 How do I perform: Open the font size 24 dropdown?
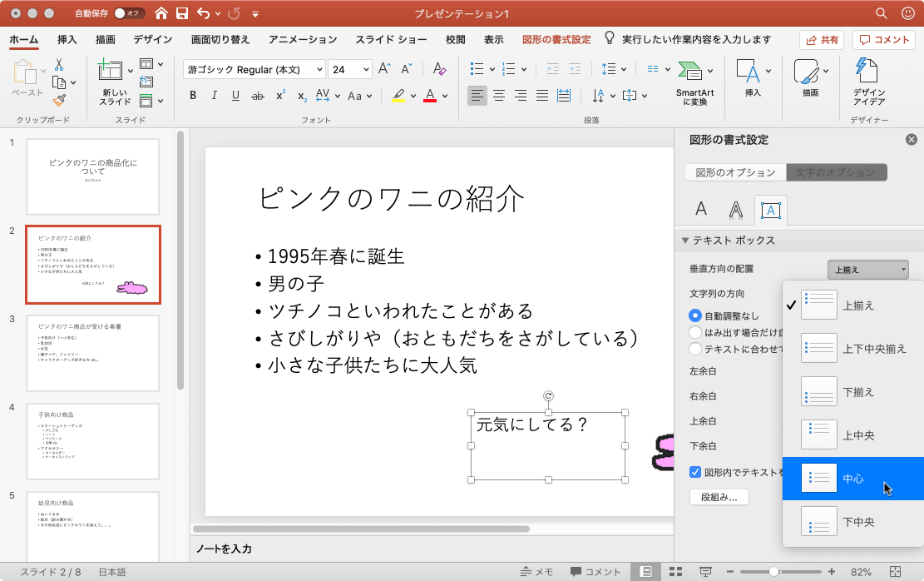tap(349, 70)
